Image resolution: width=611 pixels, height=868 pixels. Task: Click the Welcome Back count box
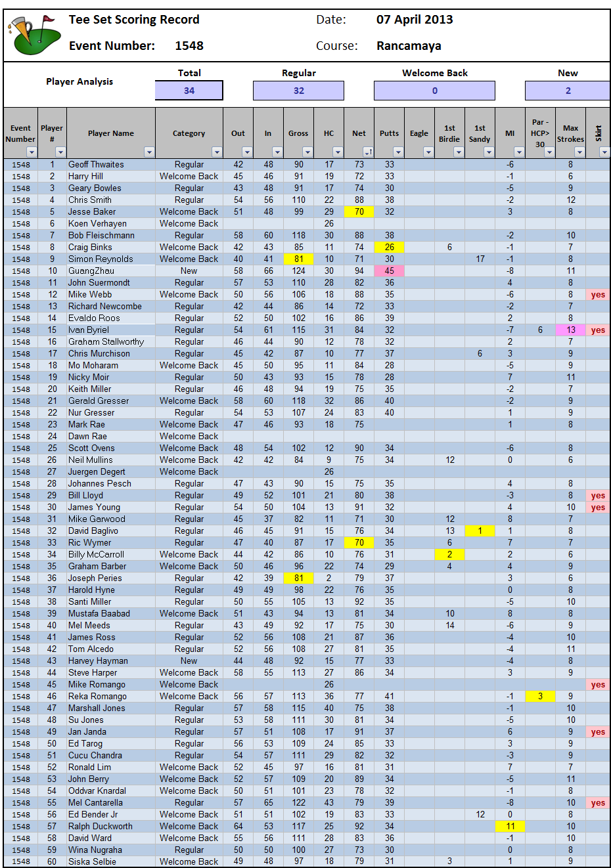point(434,91)
